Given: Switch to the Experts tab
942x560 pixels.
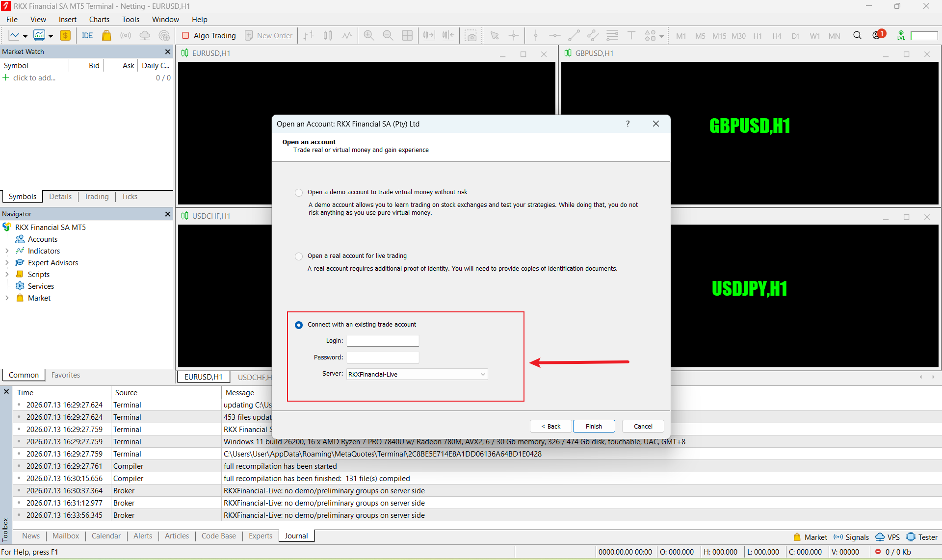Looking at the screenshot, I should click(x=260, y=536).
